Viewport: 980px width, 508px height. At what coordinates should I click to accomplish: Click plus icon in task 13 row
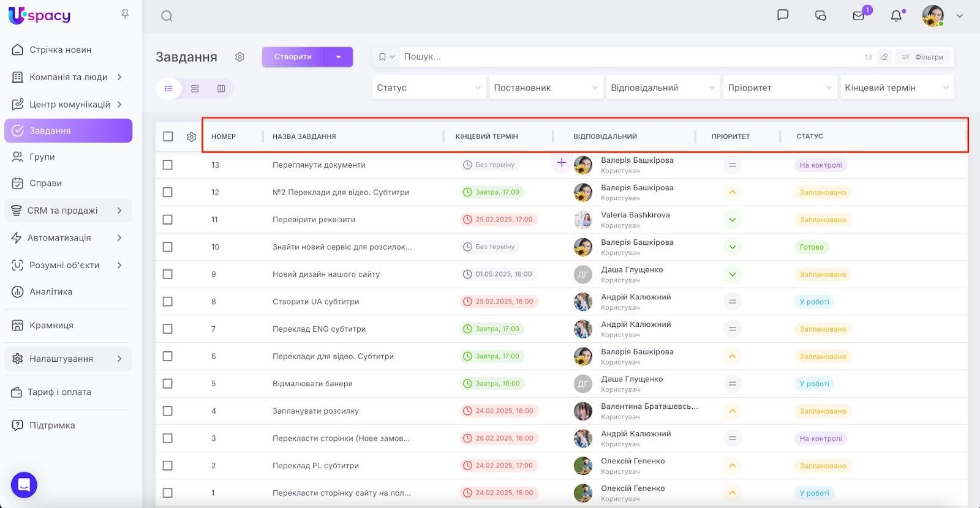(x=561, y=163)
